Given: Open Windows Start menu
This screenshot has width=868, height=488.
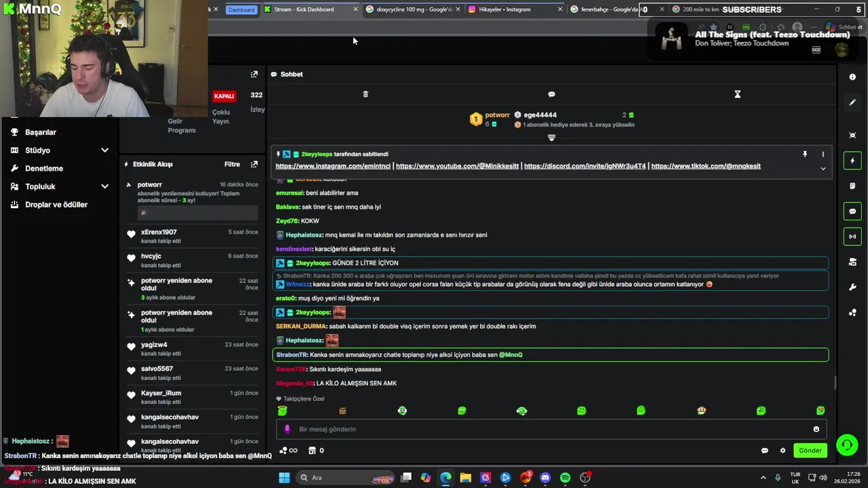Looking at the screenshot, I should tap(284, 478).
